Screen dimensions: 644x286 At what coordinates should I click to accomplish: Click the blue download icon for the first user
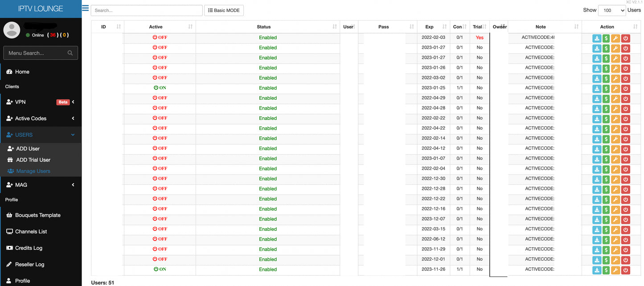[x=597, y=38]
